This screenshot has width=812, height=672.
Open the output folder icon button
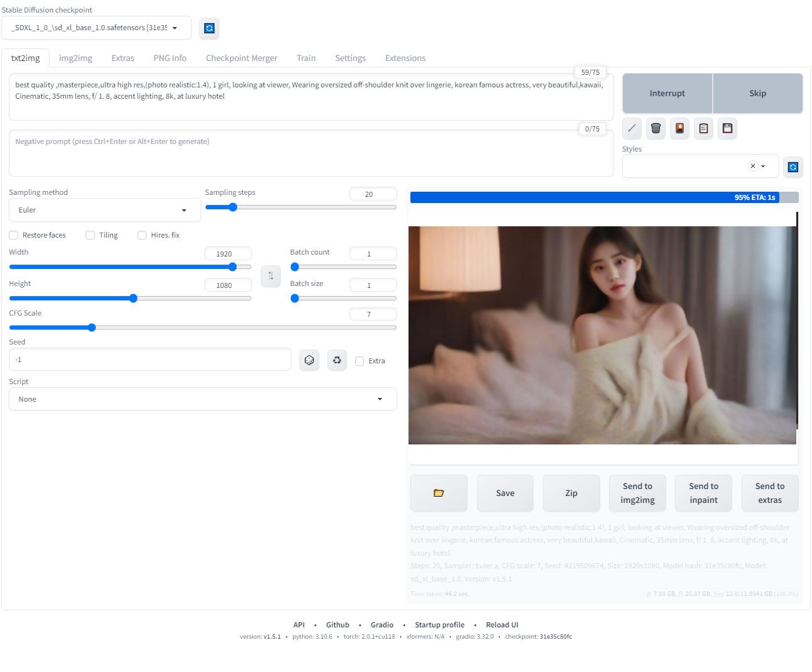point(439,493)
